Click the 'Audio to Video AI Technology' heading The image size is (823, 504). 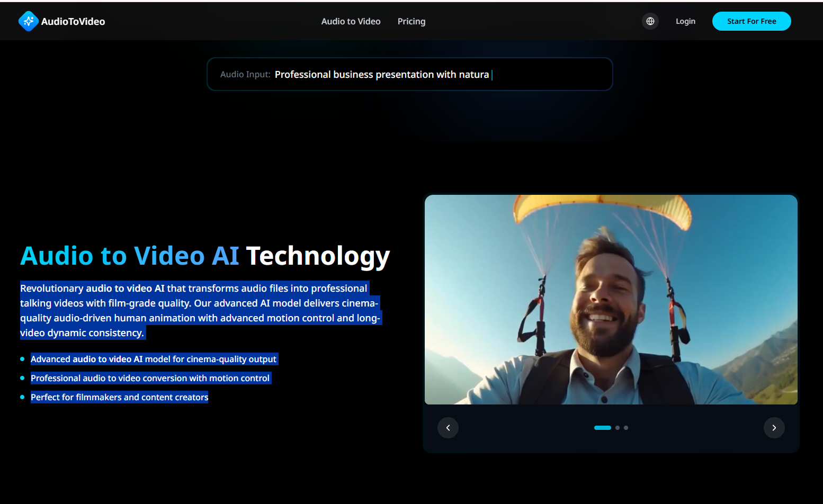pyautogui.click(x=204, y=256)
